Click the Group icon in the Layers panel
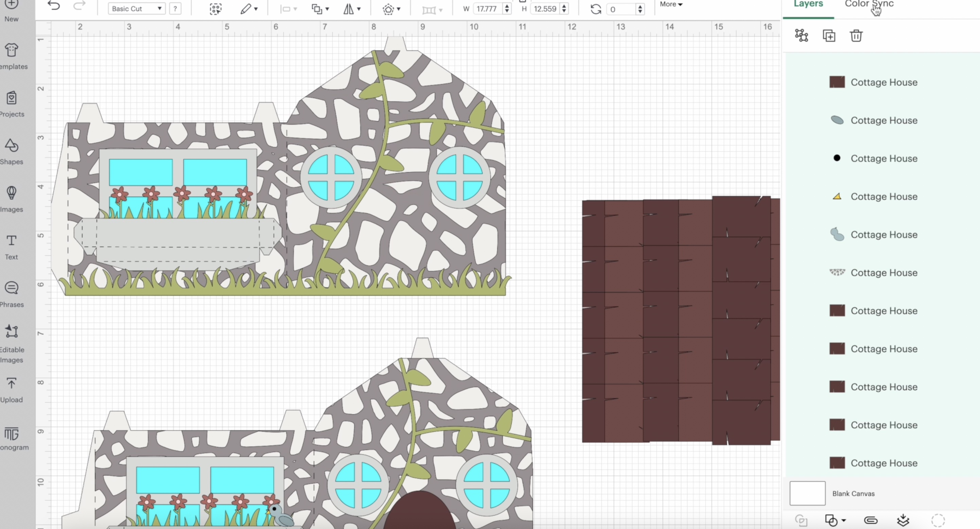The height and width of the screenshot is (529, 980). pyautogui.click(x=801, y=35)
